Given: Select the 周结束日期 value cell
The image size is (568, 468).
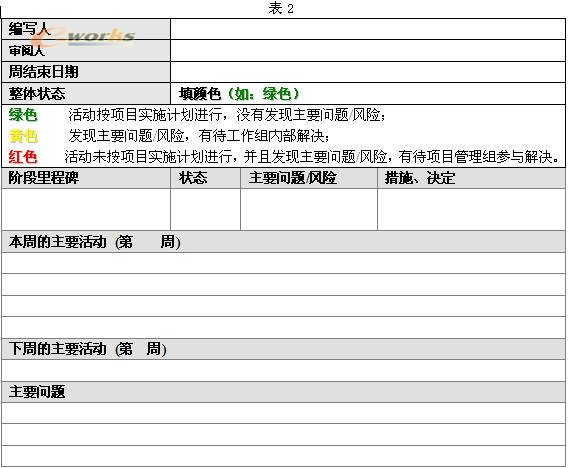Looking at the screenshot, I should point(368,72).
